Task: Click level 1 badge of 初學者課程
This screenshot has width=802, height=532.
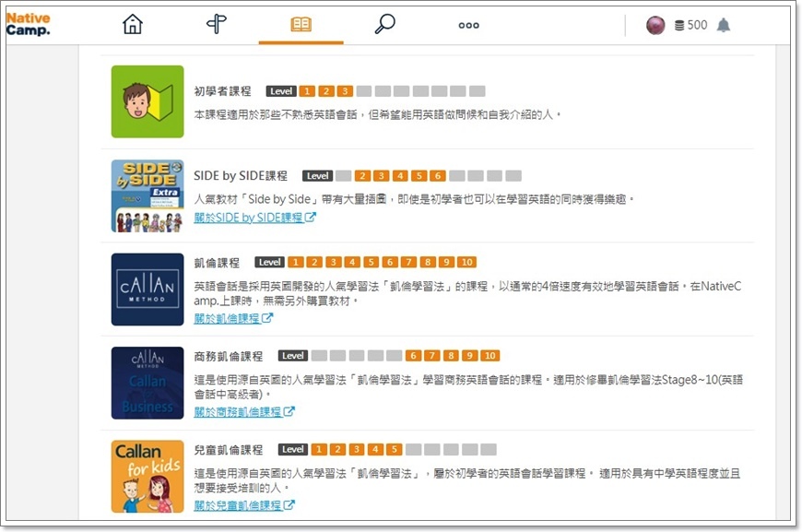Action: pyautogui.click(x=307, y=91)
